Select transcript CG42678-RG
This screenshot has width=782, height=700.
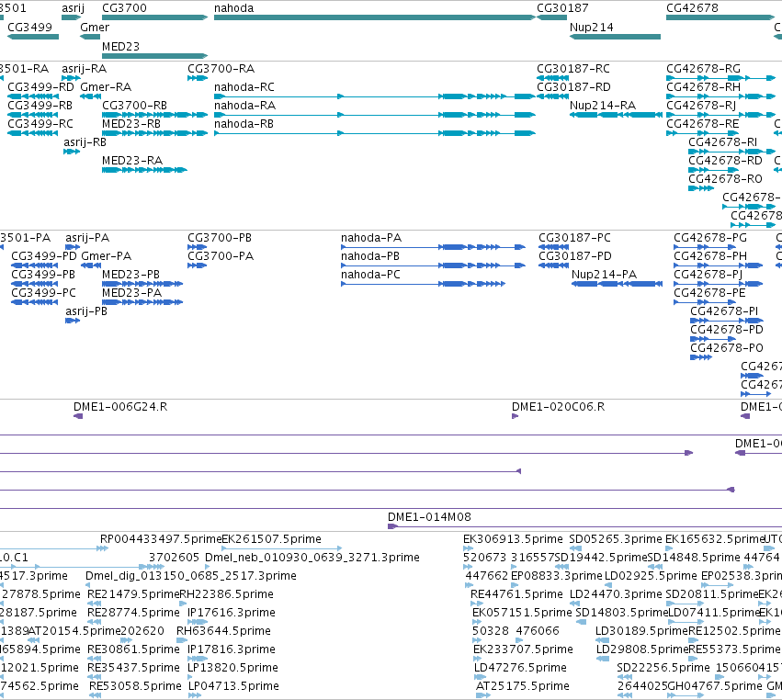721,78
